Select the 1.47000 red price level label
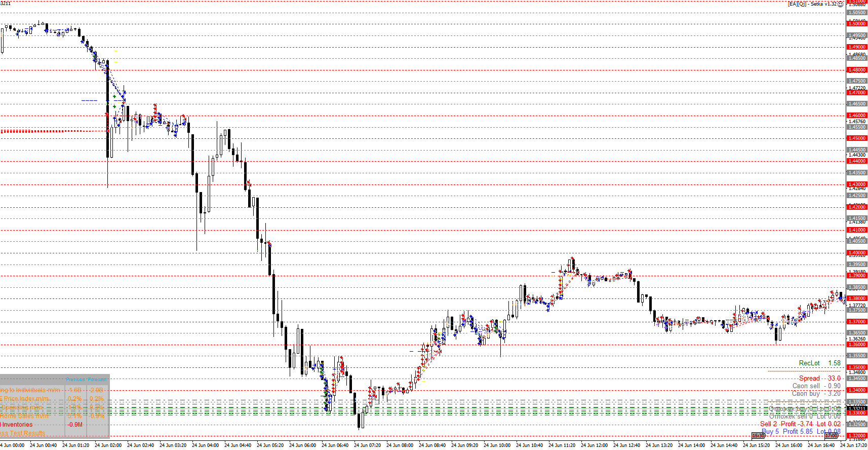 point(857,93)
